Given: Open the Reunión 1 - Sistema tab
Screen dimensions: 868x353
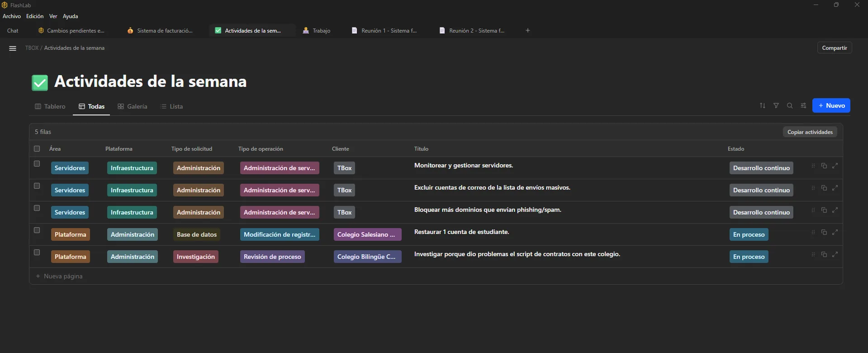Looking at the screenshot, I should click(x=385, y=31).
